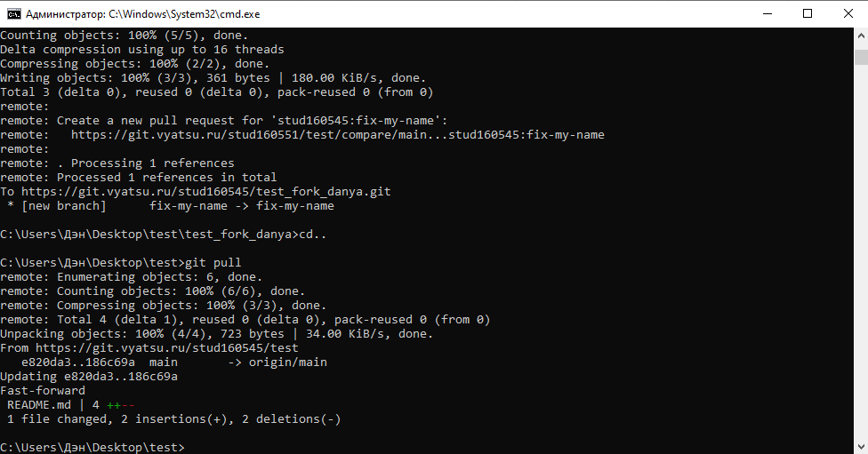Close the cmd.exe window
The height and width of the screenshot is (454, 868).
coord(848,13)
